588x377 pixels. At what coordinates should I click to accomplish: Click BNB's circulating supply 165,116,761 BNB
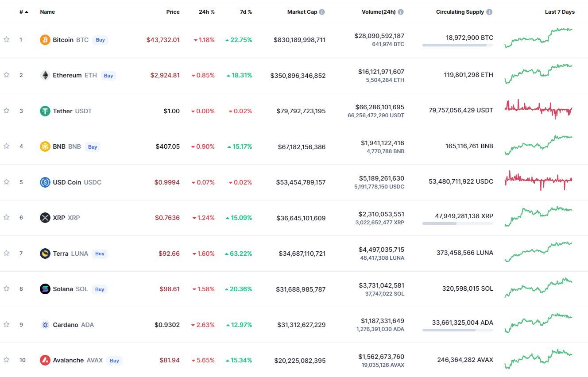(469, 146)
